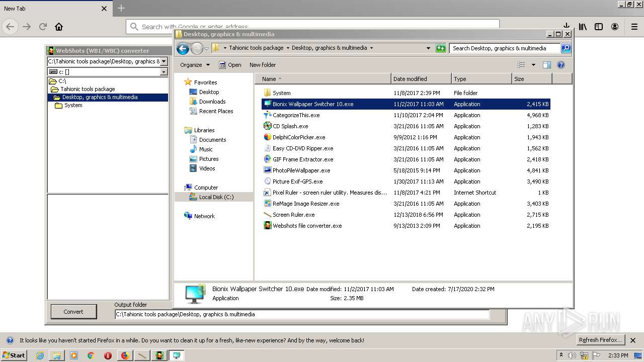Sort by Date modified column header
The image size is (644, 362).
421,79
